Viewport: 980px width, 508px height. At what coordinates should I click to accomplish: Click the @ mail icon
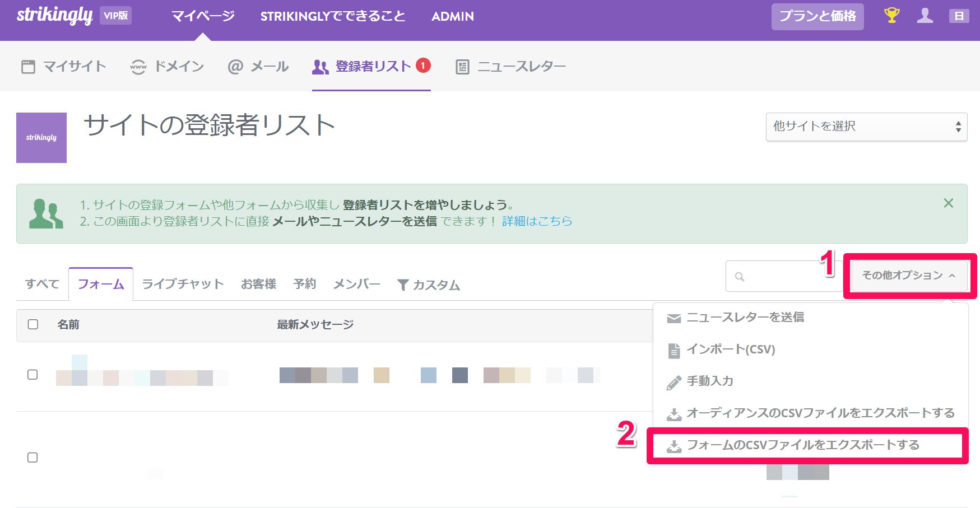(235, 67)
